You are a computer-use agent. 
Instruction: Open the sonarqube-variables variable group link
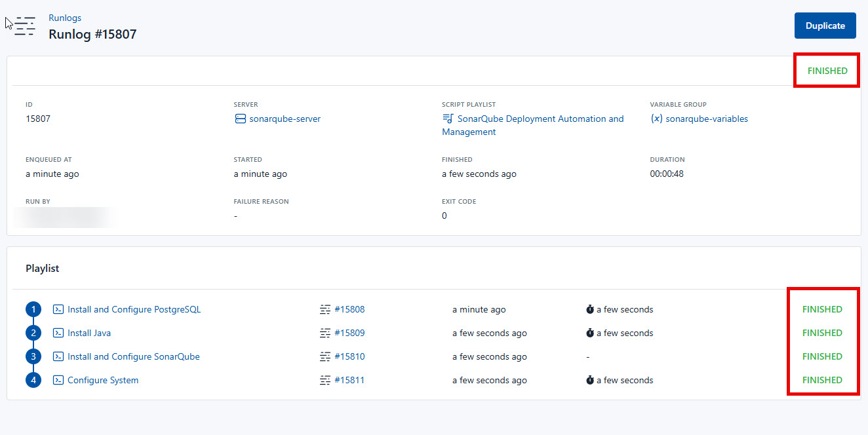pos(706,119)
